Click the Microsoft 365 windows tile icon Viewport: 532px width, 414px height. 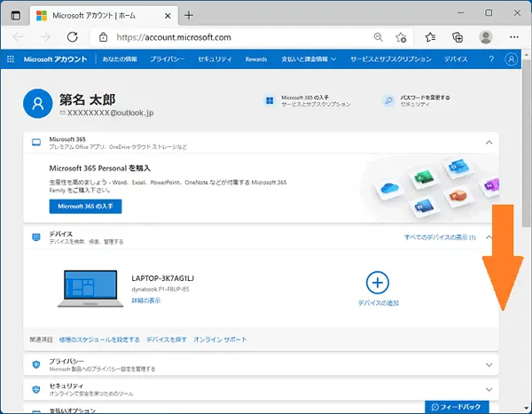(x=270, y=101)
